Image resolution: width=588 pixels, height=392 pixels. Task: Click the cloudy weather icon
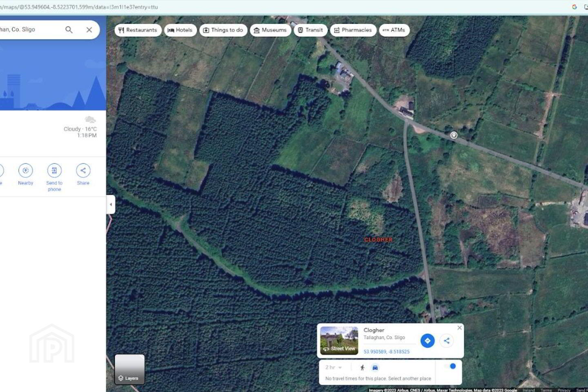pyautogui.click(x=90, y=120)
